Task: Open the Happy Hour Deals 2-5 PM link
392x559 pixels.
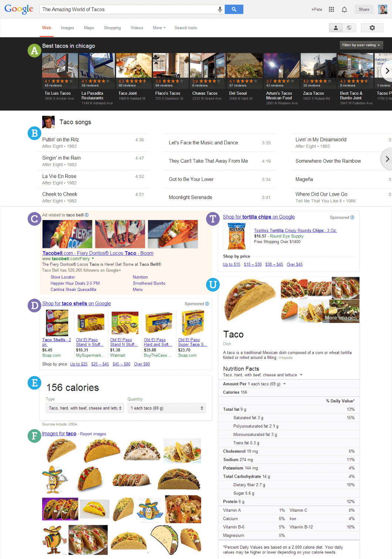Action: (x=75, y=283)
